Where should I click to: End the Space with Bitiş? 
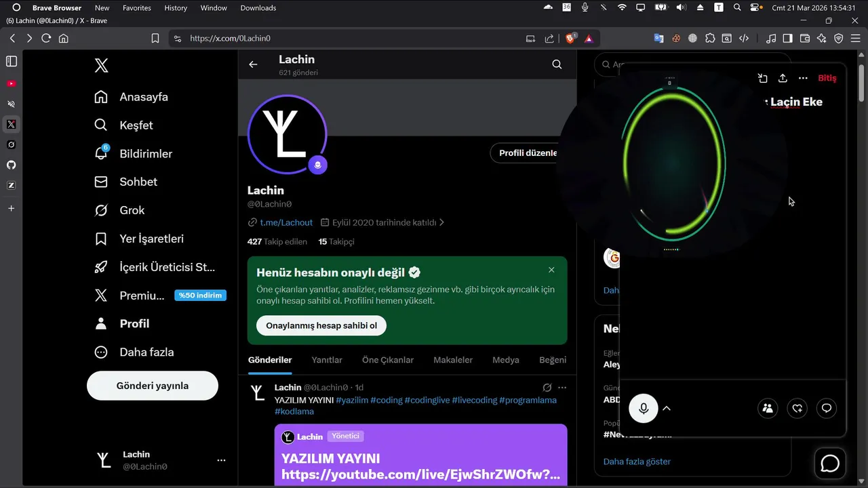(x=827, y=78)
